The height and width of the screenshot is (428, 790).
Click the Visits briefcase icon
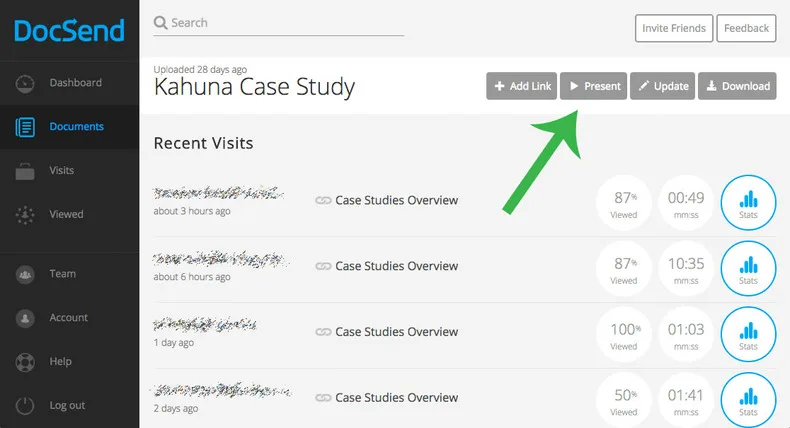25,171
